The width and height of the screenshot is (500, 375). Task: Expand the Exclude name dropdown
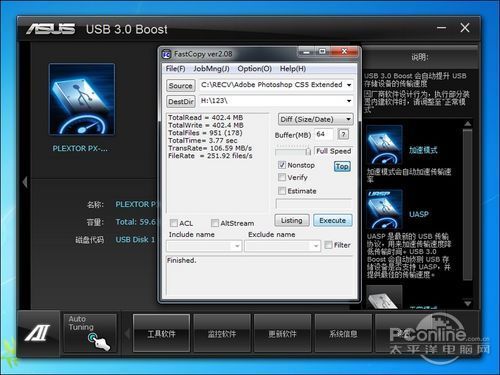(316, 246)
